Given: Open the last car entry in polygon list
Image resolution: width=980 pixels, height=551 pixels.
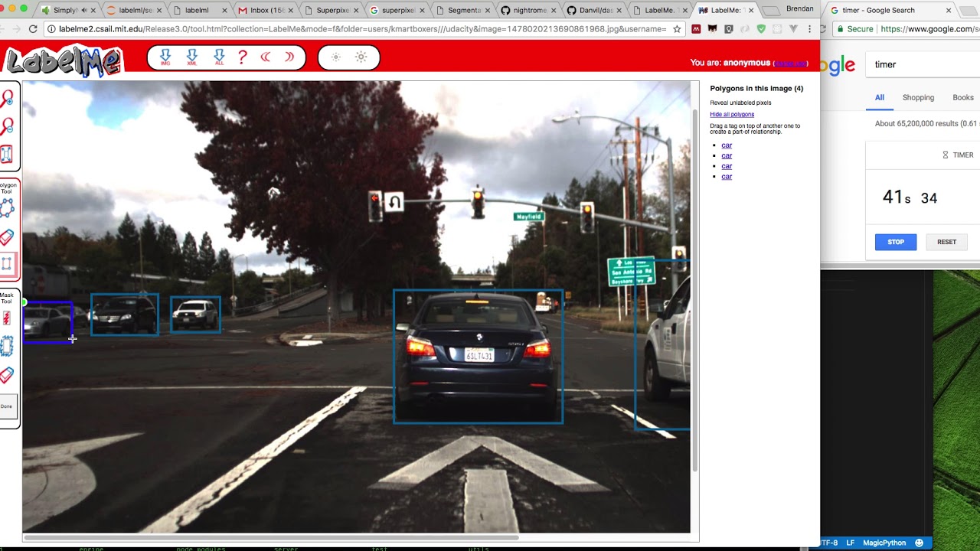Looking at the screenshot, I should click(727, 177).
